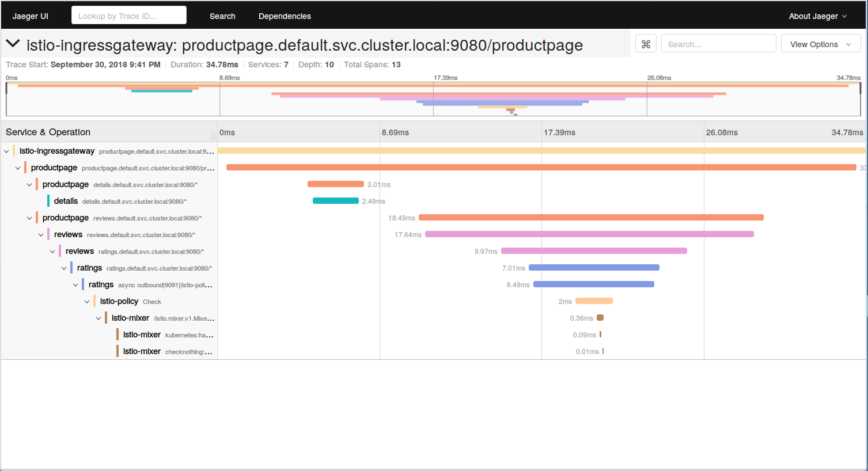The width and height of the screenshot is (868, 471).
Task: Open keyboard shortcuts command icon
Action: pyautogui.click(x=646, y=44)
